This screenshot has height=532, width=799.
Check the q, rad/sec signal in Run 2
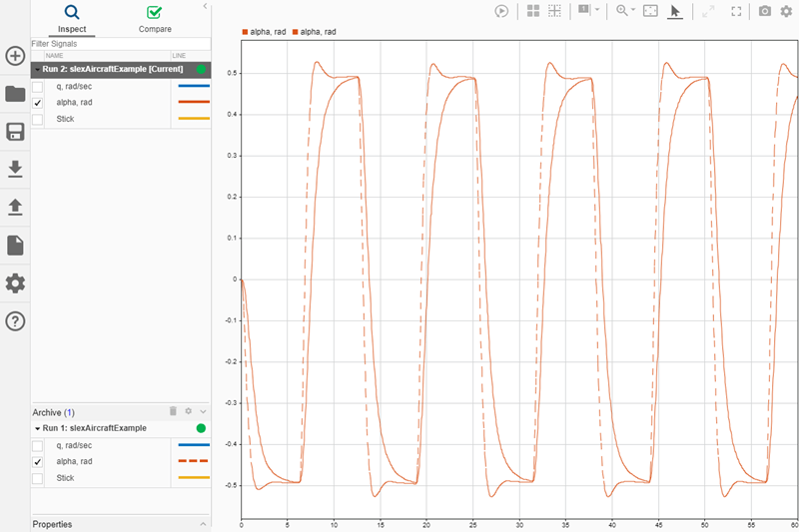(38, 87)
